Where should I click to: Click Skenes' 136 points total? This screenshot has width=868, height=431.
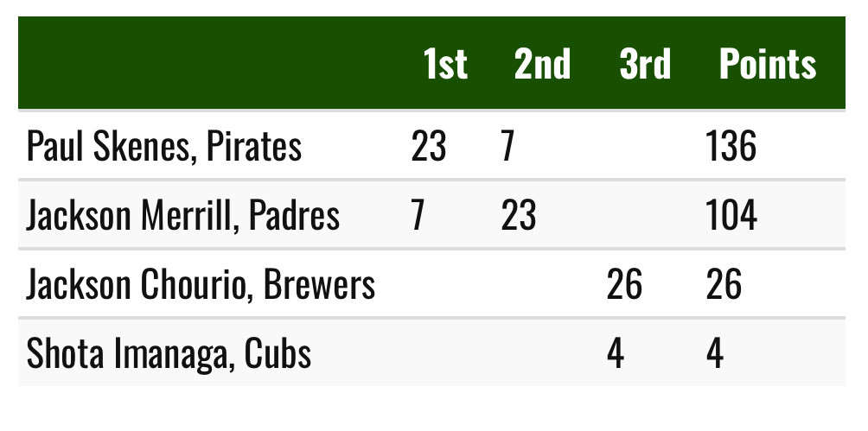click(731, 147)
